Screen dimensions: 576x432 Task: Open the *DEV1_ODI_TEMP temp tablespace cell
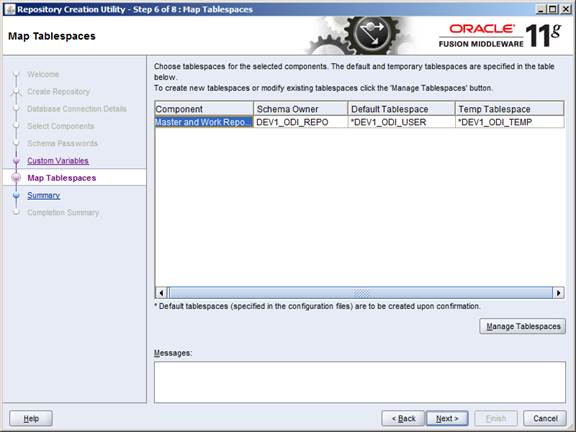coord(510,122)
